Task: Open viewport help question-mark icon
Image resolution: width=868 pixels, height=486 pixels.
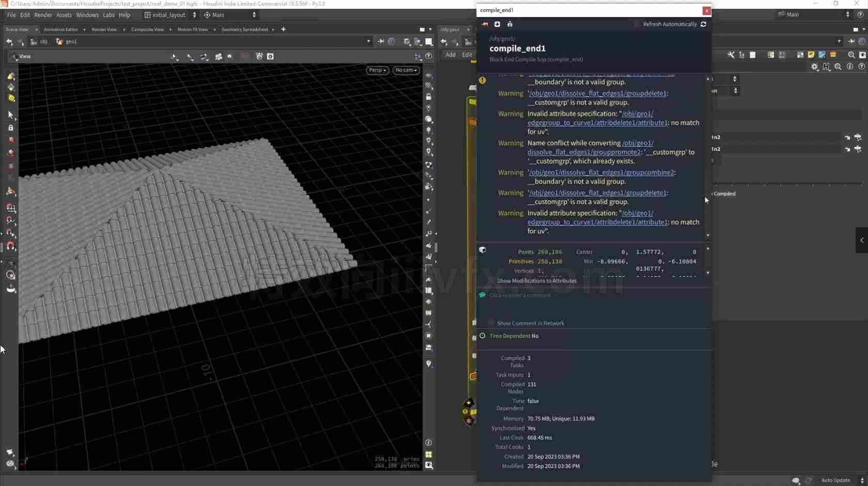Action: pos(429,56)
